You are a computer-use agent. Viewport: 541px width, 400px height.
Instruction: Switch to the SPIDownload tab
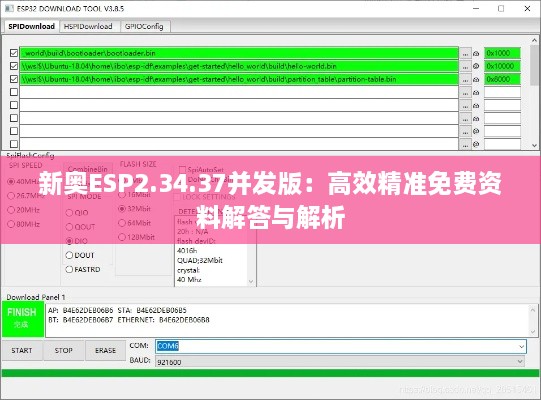(x=31, y=27)
